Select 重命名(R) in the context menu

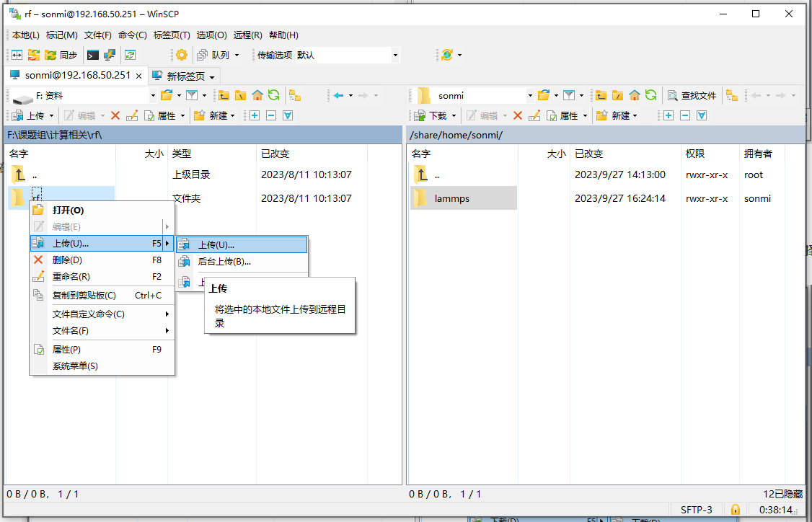[x=102, y=277]
